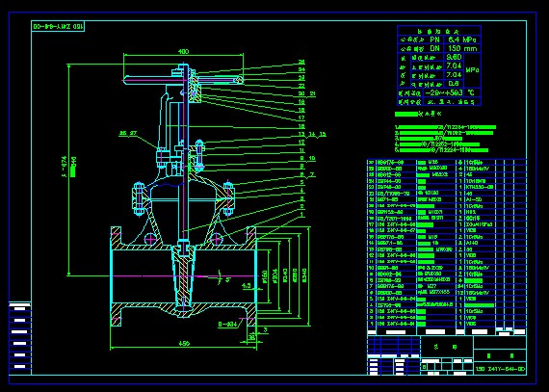Select the '400' handwheel width dimension

click(x=183, y=51)
